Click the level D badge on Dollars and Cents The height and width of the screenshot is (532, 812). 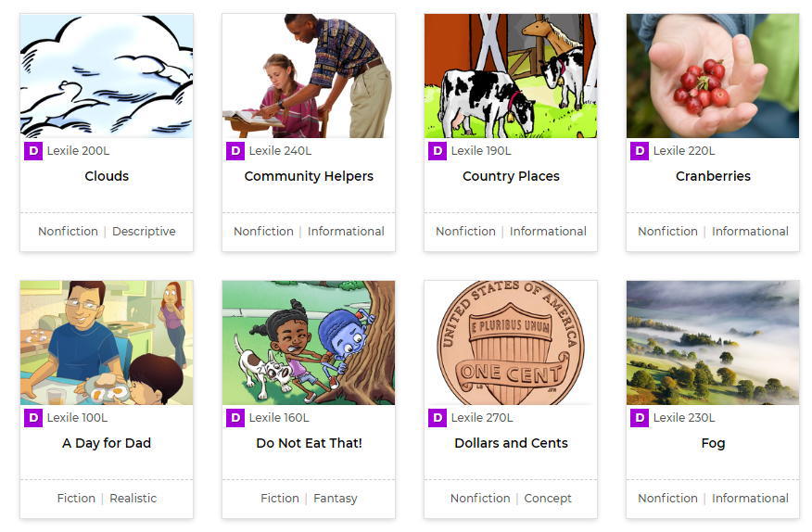click(x=438, y=417)
